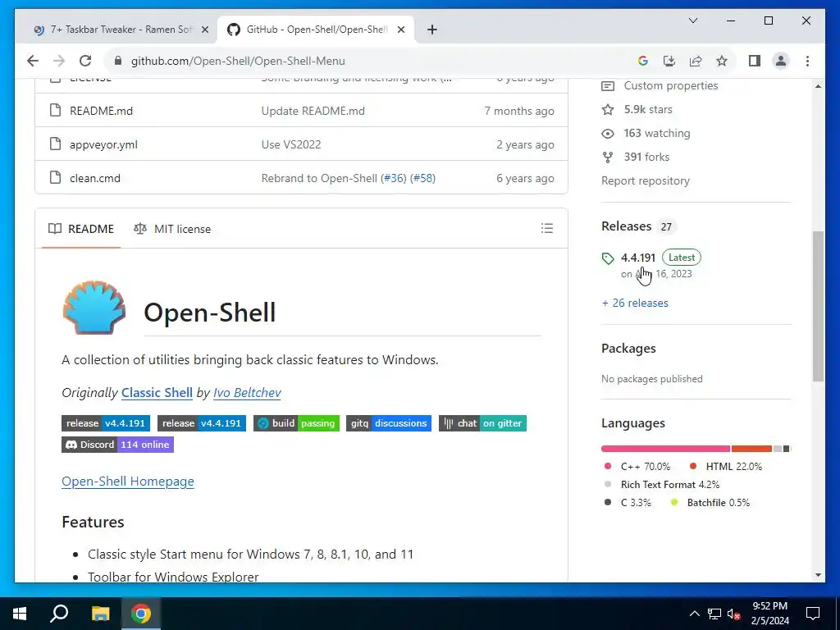
Task: Close the 7+ Taskbar Tweaker tab
Action: [204, 30]
